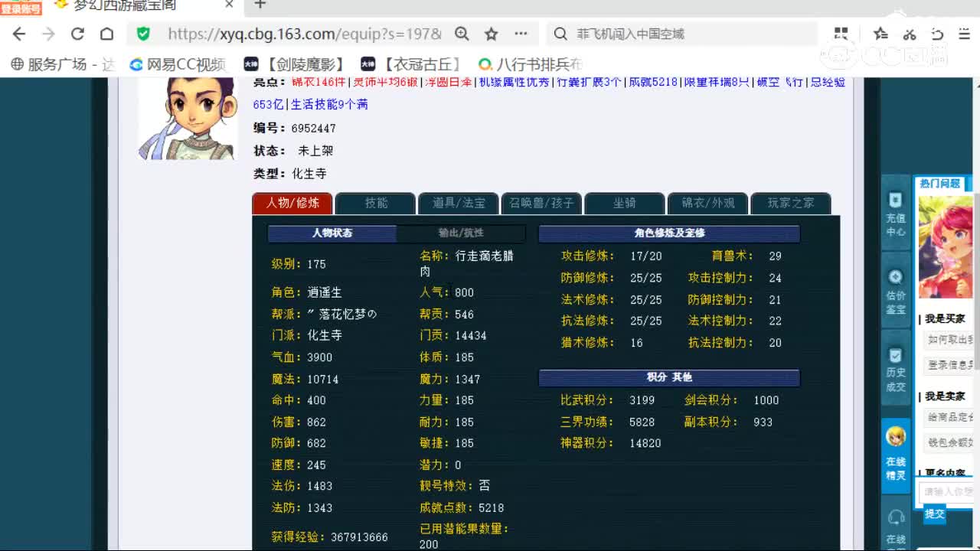Image resolution: width=980 pixels, height=551 pixels.
Task: Switch to the 技能 tab
Action: (376, 203)
